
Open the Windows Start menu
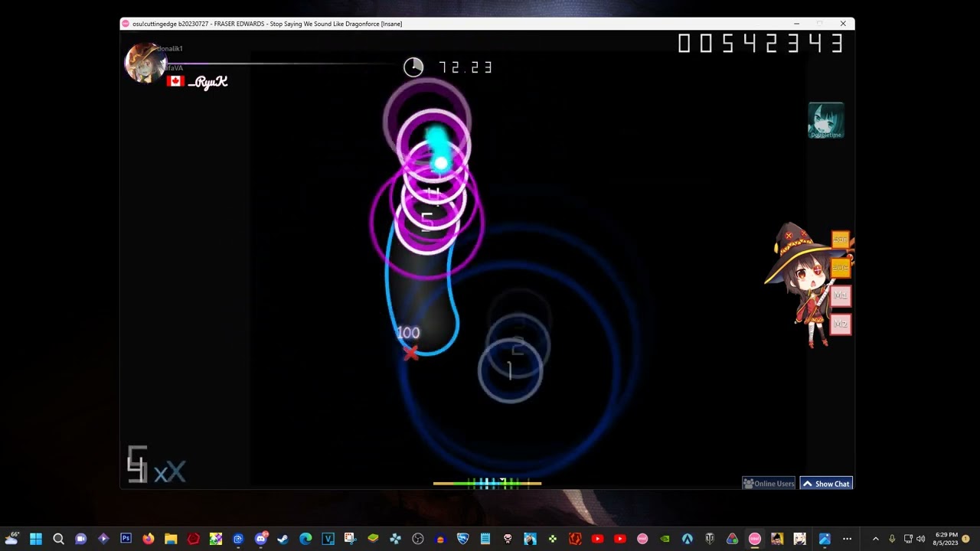[x=36, y=539]
